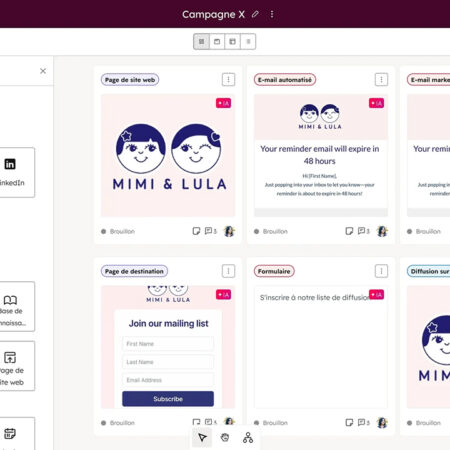This screenshot has width=450, height=450.
Task: Click the Last Name field in preview
Action: tap(168, 362)
